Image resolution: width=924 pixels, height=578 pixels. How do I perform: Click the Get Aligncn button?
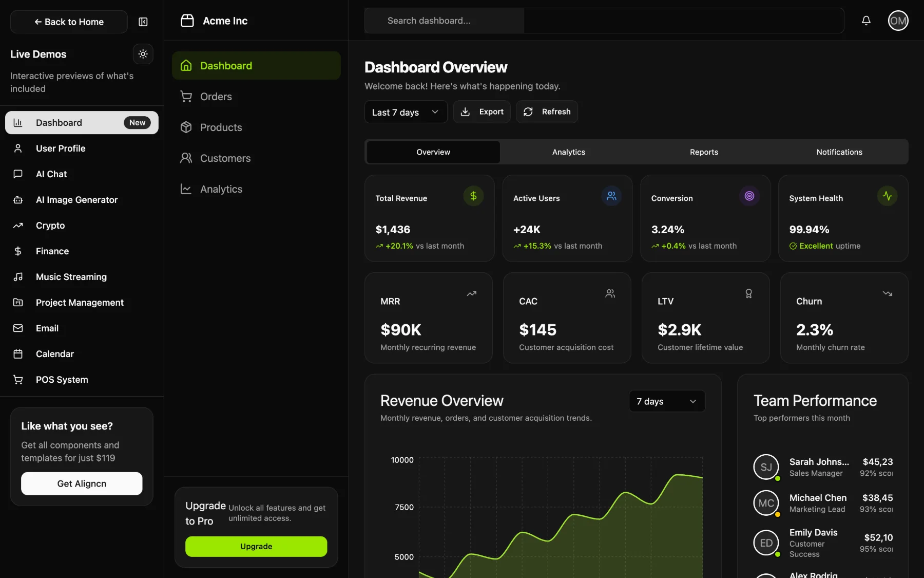tap(82, 483)
